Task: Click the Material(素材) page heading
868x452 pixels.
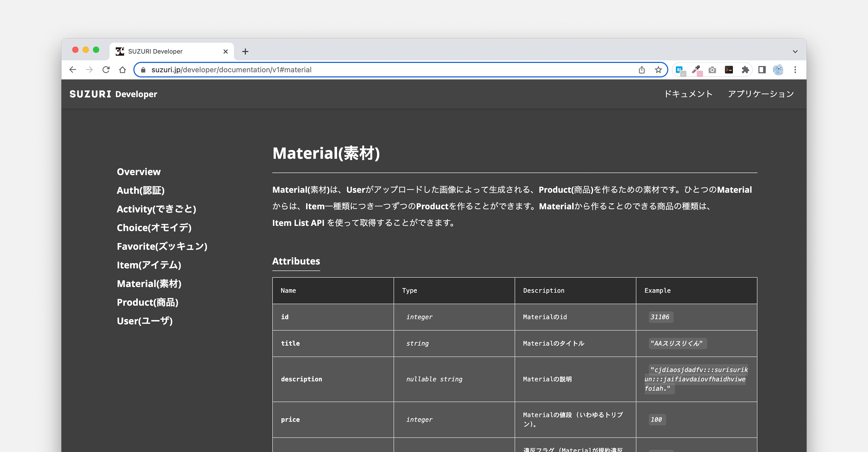Action: (x=326, y=153)
